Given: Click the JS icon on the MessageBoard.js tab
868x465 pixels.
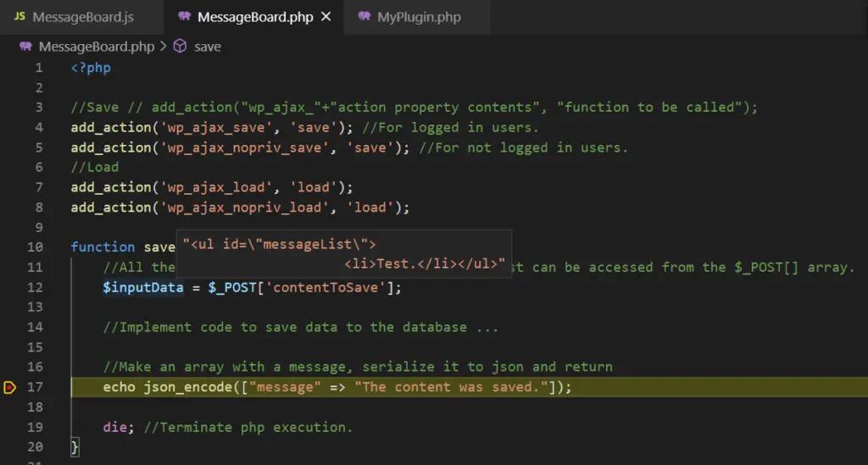Looking at the screenshot, I should click(x=19, y=17).
